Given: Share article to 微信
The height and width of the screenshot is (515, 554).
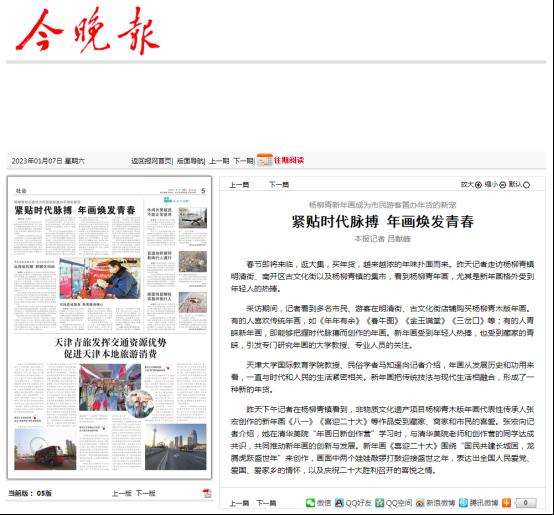Looking at the screenshot, I should (x=318, y=503).
